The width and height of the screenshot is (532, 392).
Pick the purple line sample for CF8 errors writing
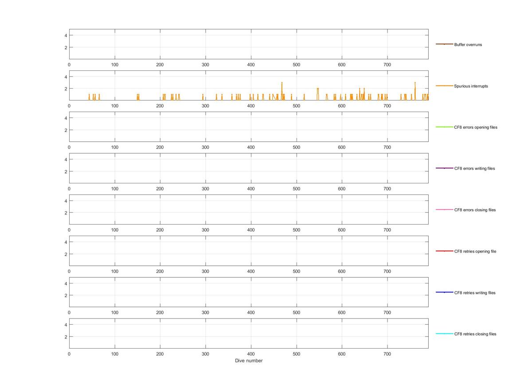tap(444, 168)
